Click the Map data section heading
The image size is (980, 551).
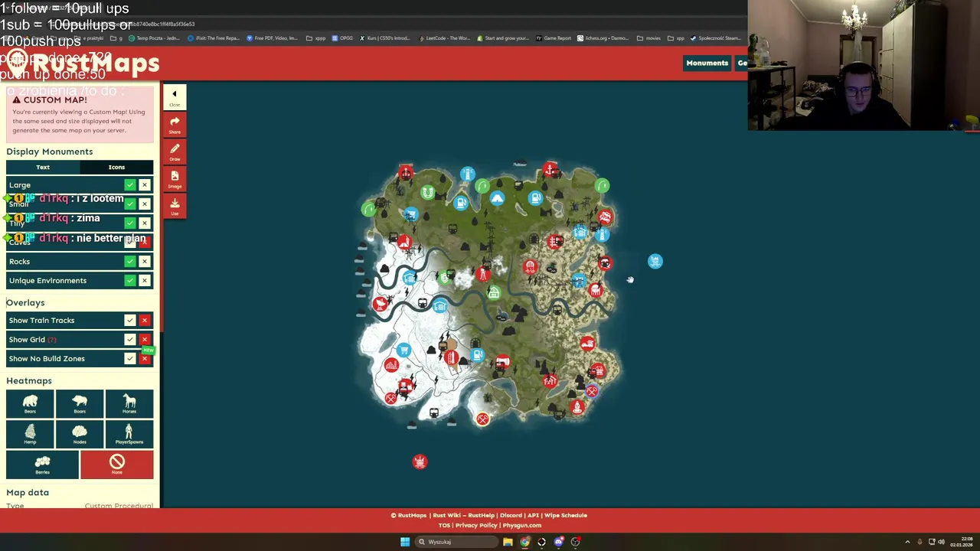[28, 493]
